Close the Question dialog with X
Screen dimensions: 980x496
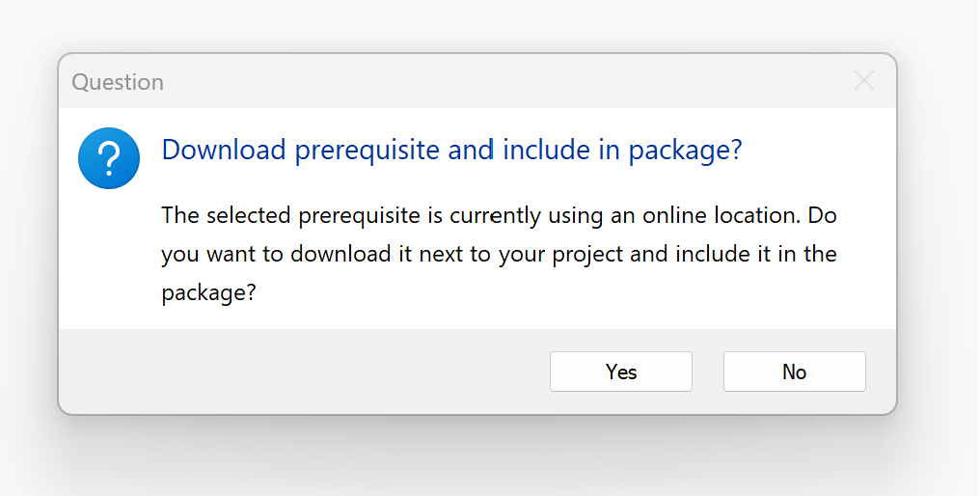click(863, 81)
